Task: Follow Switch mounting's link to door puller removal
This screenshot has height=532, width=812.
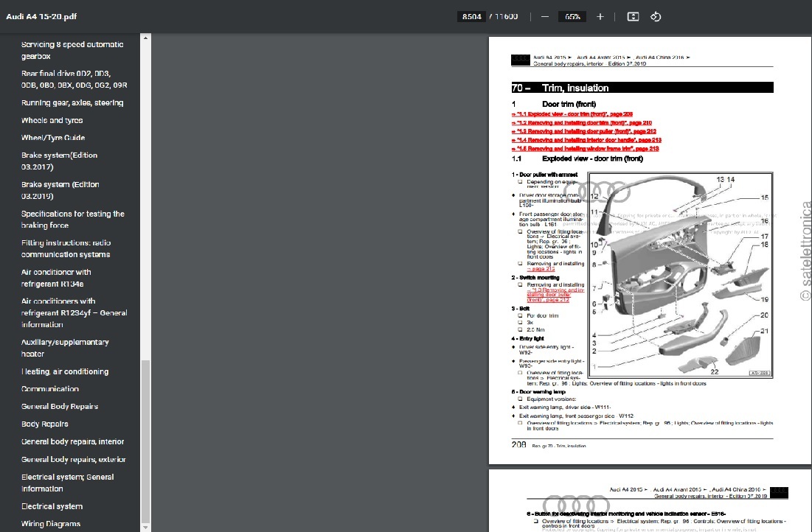Action: [555, 295]
